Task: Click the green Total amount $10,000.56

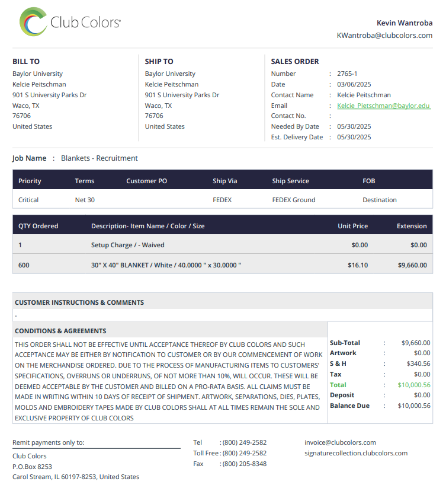Action: point(414,385)
